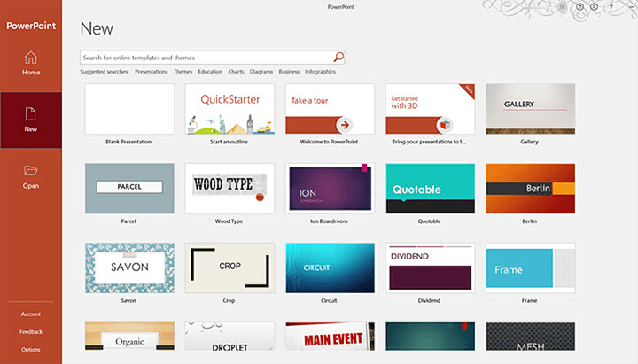Choose the QuickStarter outline template

tap(230, 109)
